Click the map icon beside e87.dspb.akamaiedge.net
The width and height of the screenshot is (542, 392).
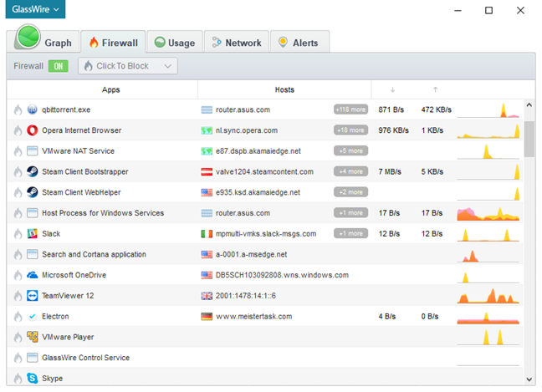[x=207, y=151]
